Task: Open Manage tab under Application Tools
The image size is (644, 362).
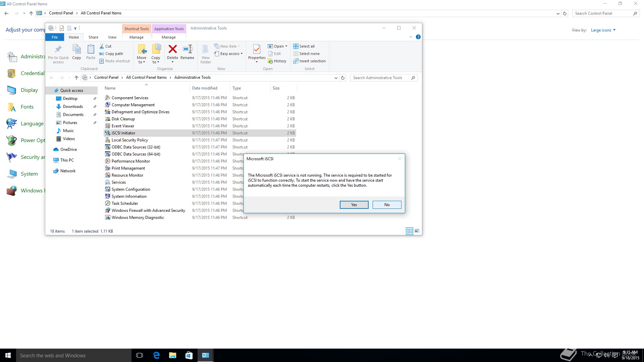Action: click(169, 37)
